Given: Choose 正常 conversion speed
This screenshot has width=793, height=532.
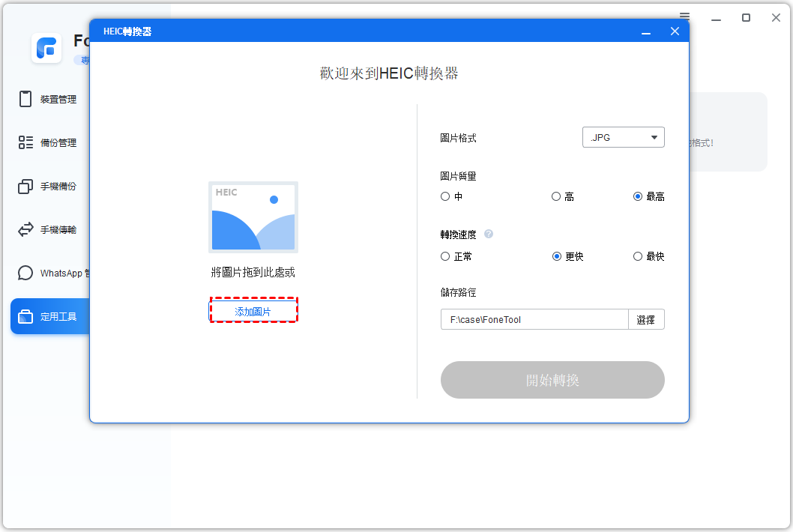Looking at the screenshot, I should coord(445,256).
